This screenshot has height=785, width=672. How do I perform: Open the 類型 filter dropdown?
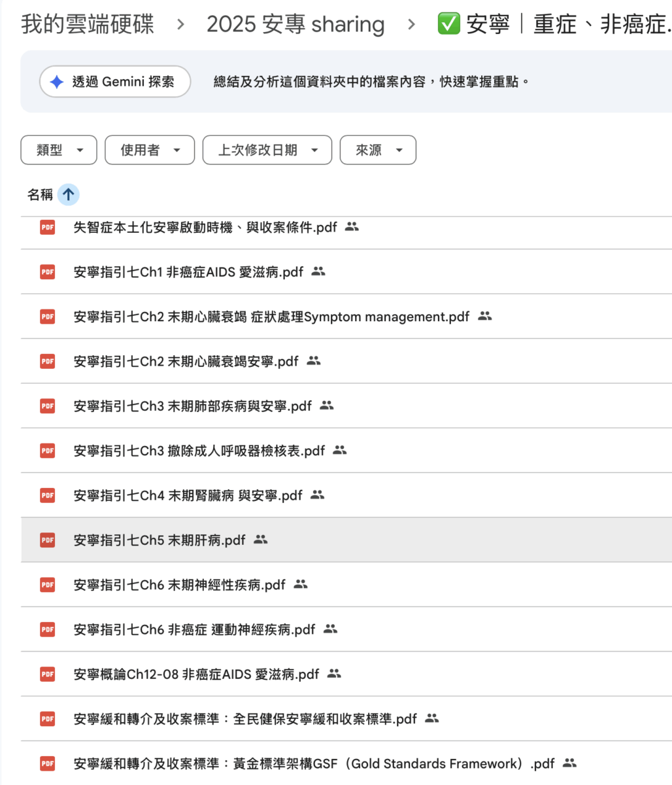point(59,150)
